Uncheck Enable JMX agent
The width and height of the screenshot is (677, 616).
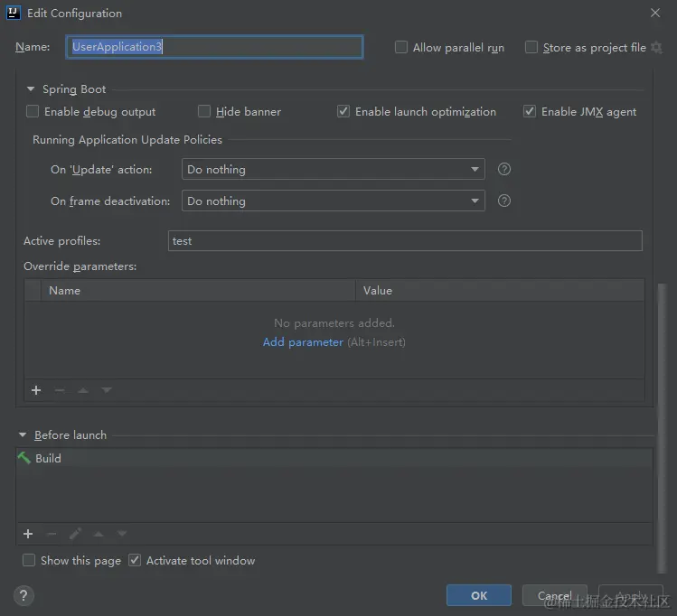(530, 111)
